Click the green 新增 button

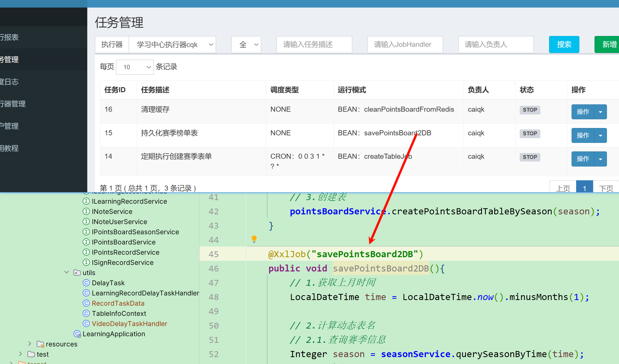click(x=607, y=45)
